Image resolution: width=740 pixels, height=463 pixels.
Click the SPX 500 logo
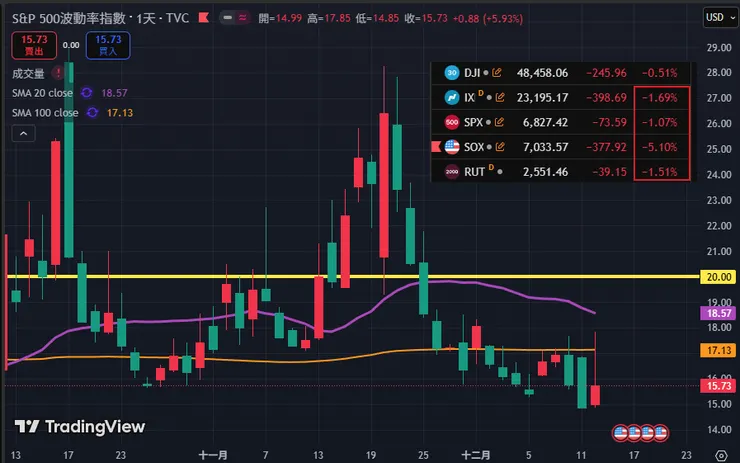click(x=452, y=122)
